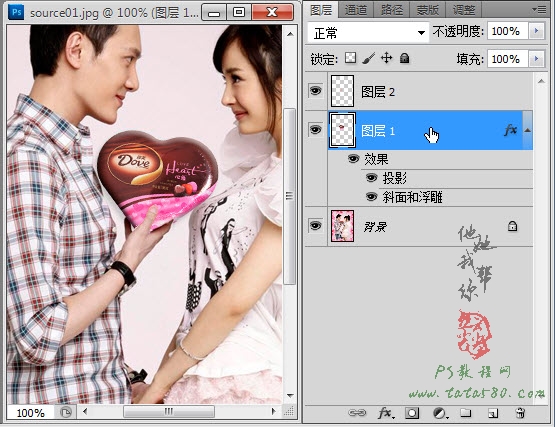This screenshot has height=427, width=555.
Task: Click the document horizontal scroll thumb
Action: tap(168, 411)
